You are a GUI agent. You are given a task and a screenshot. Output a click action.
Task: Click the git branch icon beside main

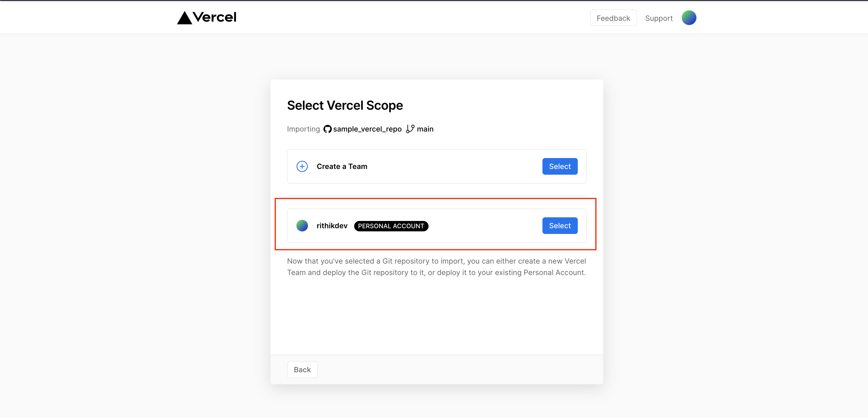pyautogui.click(x=410, y=129)
